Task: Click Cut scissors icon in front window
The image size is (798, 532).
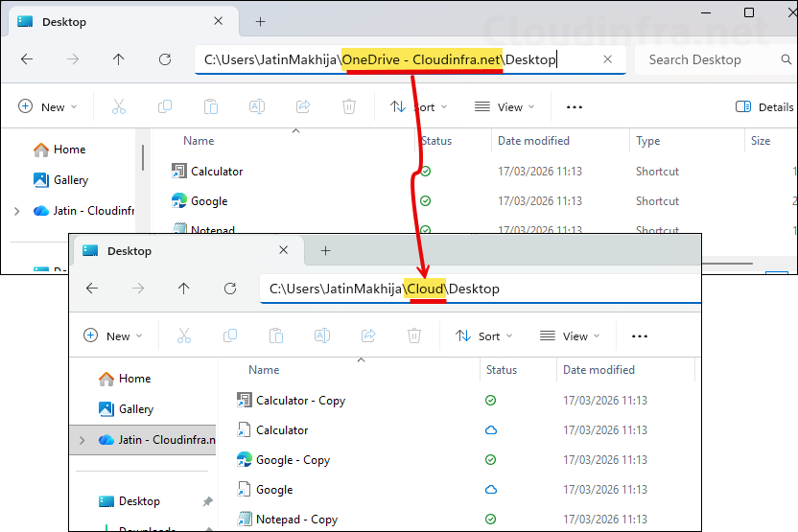Action: [x=184, y=335]
